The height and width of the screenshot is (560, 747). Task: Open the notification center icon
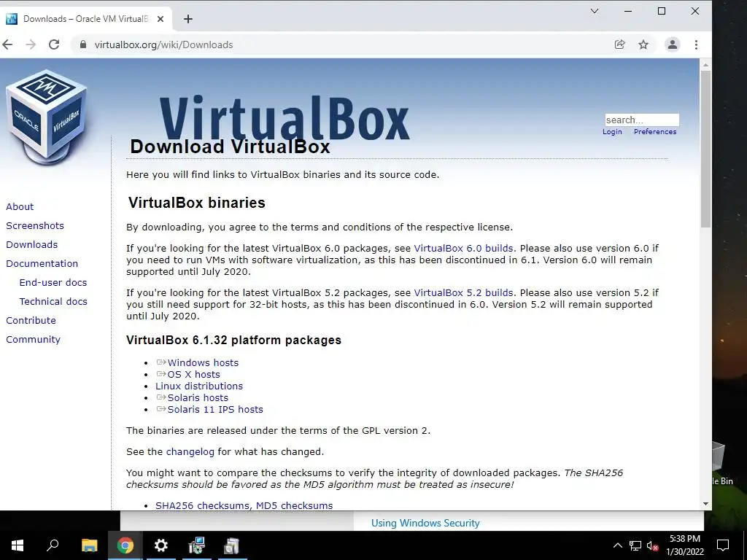pyautogui.click(x=723, y=545)
